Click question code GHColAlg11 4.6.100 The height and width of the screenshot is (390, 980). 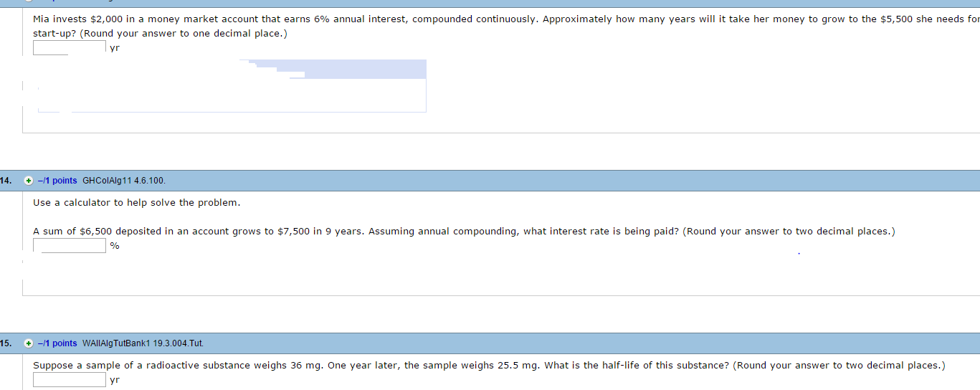[x=124, y=181]
